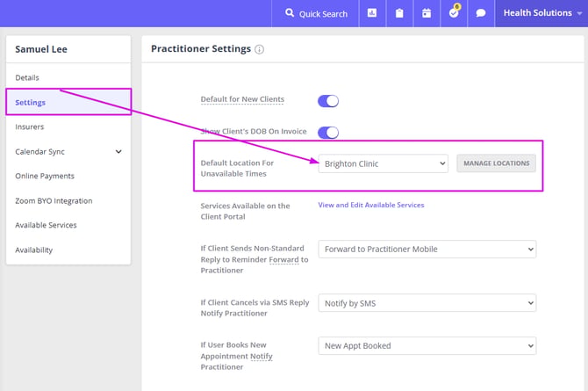Open the chat messages bubble icon
Viewport: 588px width, 391px height.
click(x=481, y=13)
